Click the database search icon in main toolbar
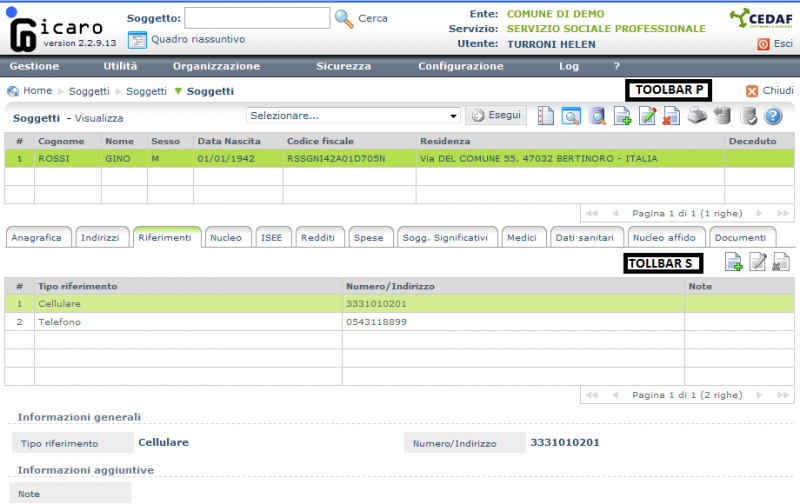The image size is (800, 504). 596,116
